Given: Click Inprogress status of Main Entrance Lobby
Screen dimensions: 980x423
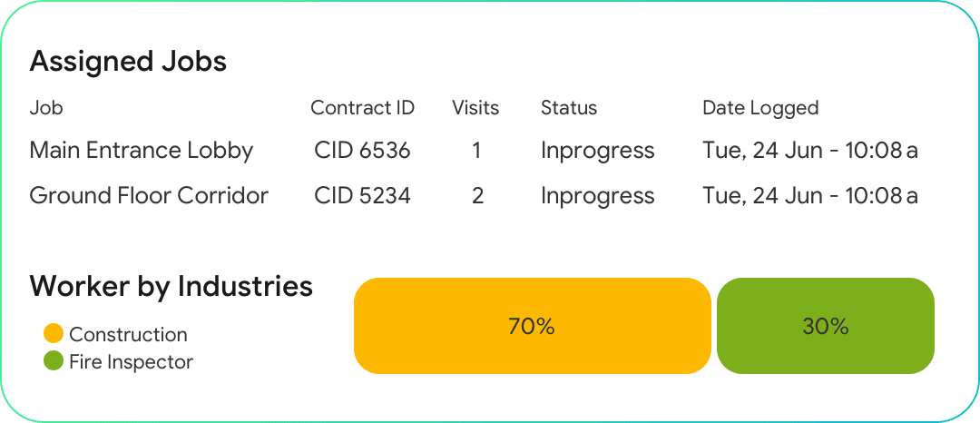Looking at the screenshot, I should [x=597, y=151].
